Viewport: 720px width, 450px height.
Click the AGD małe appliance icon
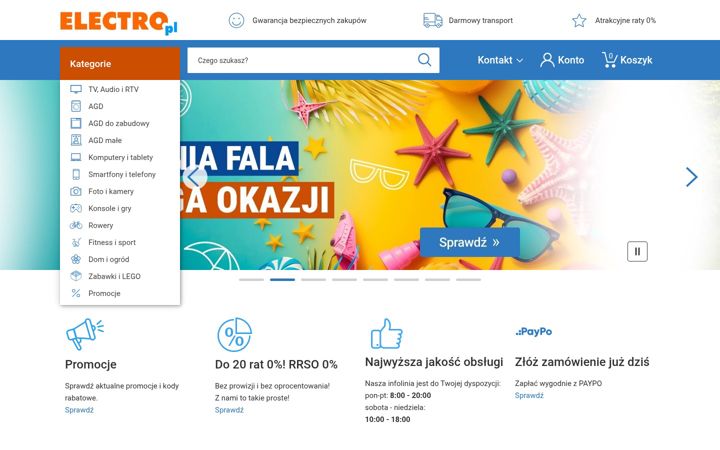76,140
